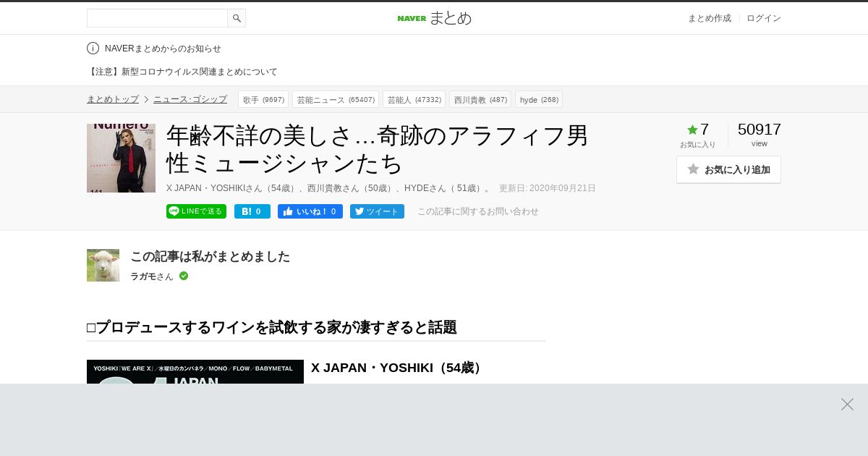Click the green verified badge beside ラガモさん
868x456 pixels.
click(x=184, y=276)
